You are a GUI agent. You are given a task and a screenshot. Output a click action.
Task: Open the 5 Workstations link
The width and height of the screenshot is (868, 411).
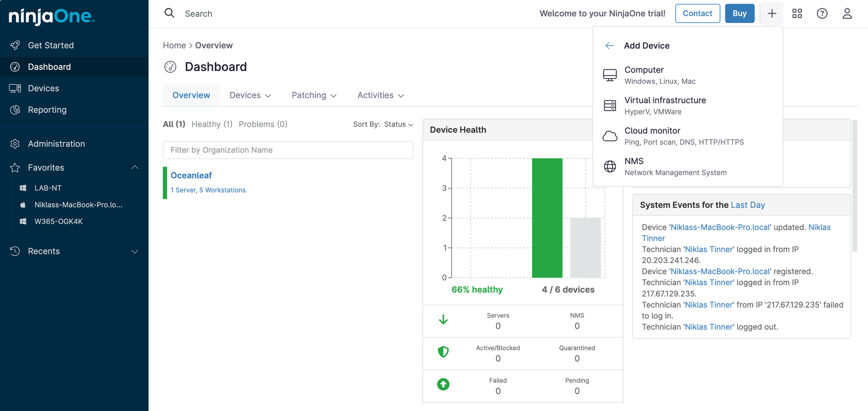click(222, 190)
